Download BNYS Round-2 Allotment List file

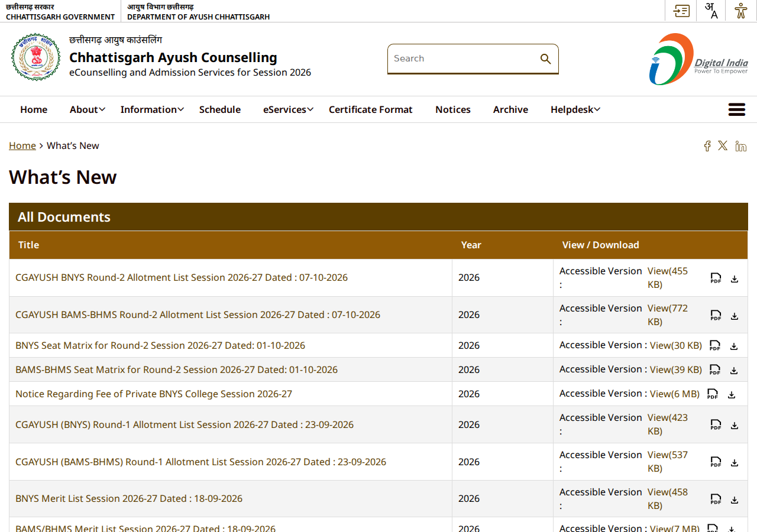tap(735, 278)
